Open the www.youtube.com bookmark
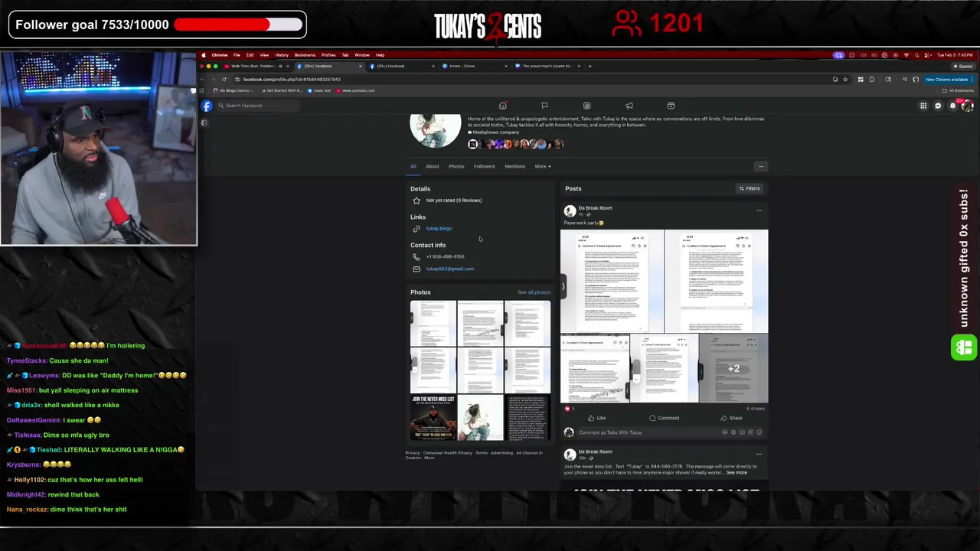 pos(355,90)
